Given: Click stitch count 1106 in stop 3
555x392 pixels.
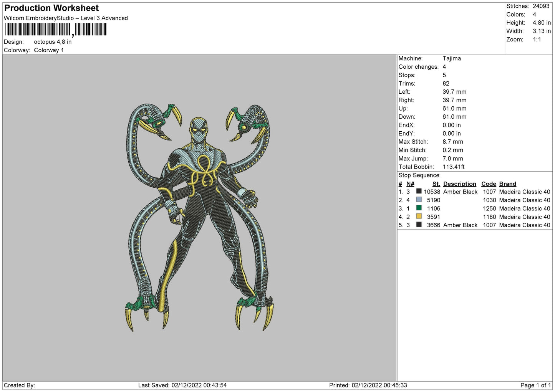Looking at the screenshot, I should [434, 209].
